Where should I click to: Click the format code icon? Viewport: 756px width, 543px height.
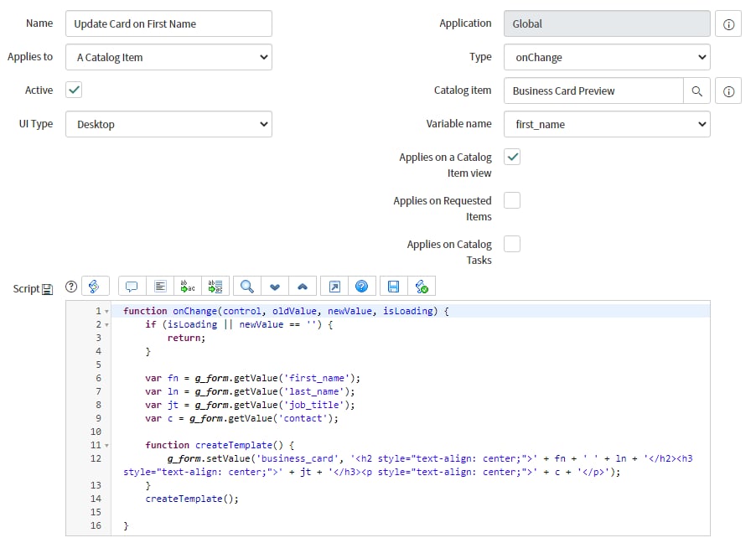(160, 287)
